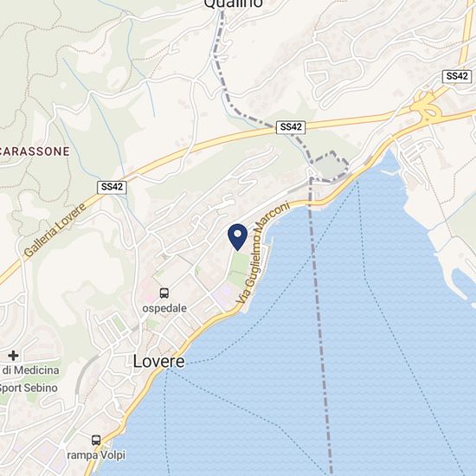476x476 pixels.
Task: Click the ospedale text label
Action: click(x=164, y=308)
